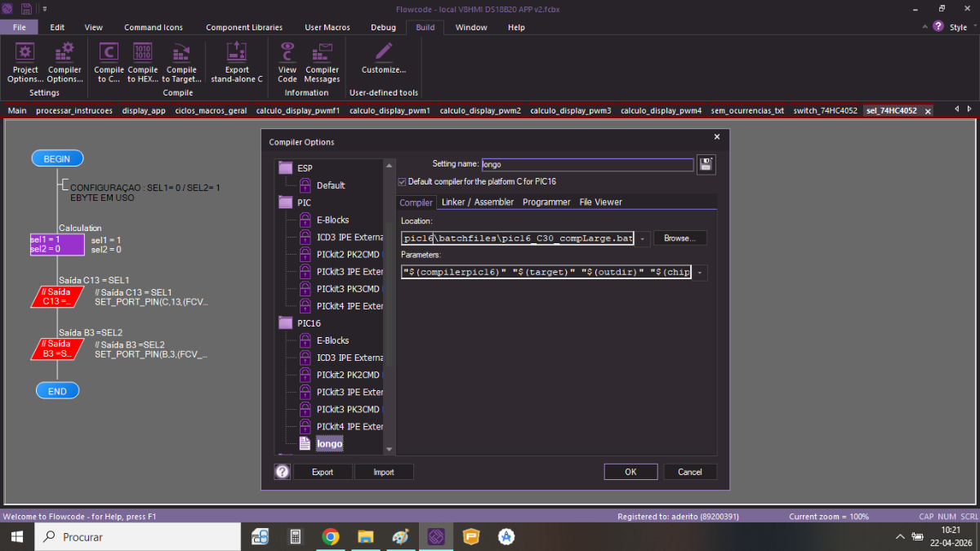Click the help question mark icon
980x551 pixels.
coord(283,472)
